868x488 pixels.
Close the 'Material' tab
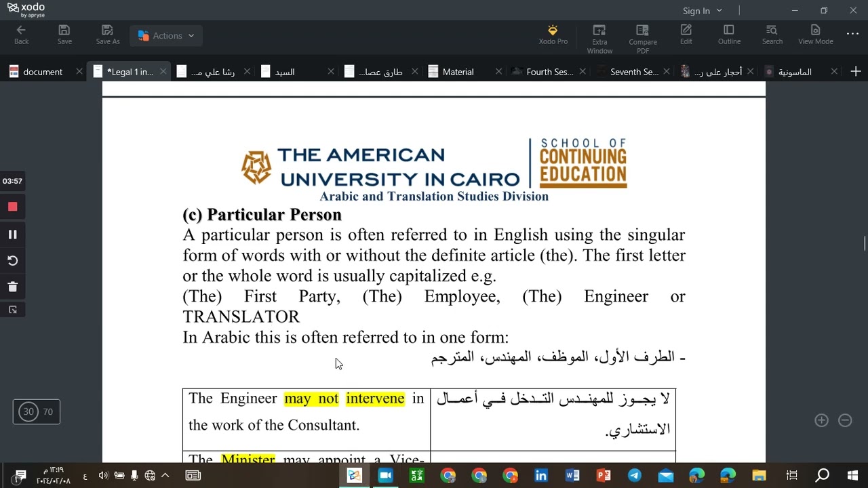pyautogui.click(x=499, y=71)
